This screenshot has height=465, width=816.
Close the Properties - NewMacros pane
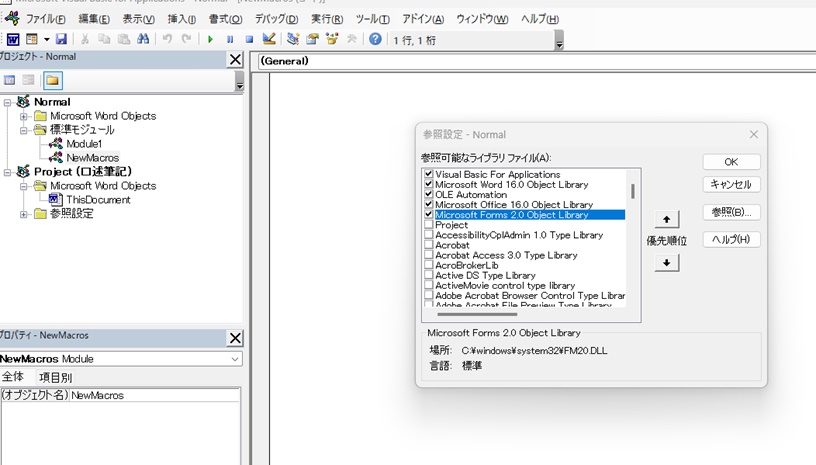(x=235, y=338)
